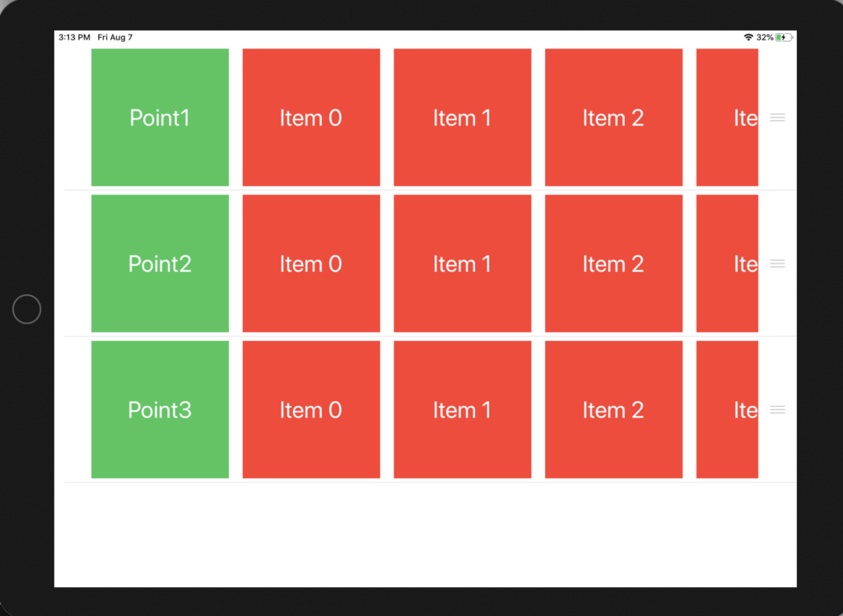Tap the reorder handle in the Point2 row

point(777,264)
